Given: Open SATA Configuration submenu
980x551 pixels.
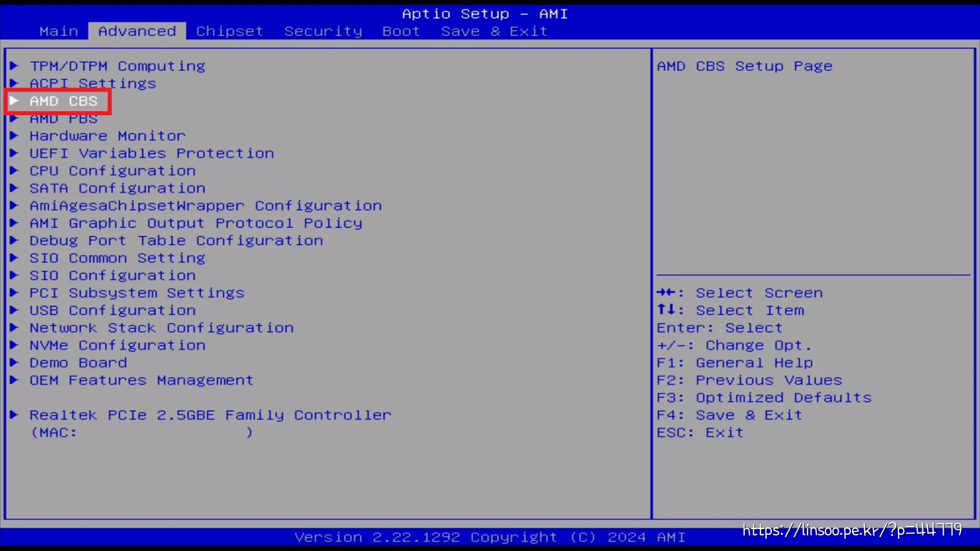Looking at the screenshot, I should point(118,188).
